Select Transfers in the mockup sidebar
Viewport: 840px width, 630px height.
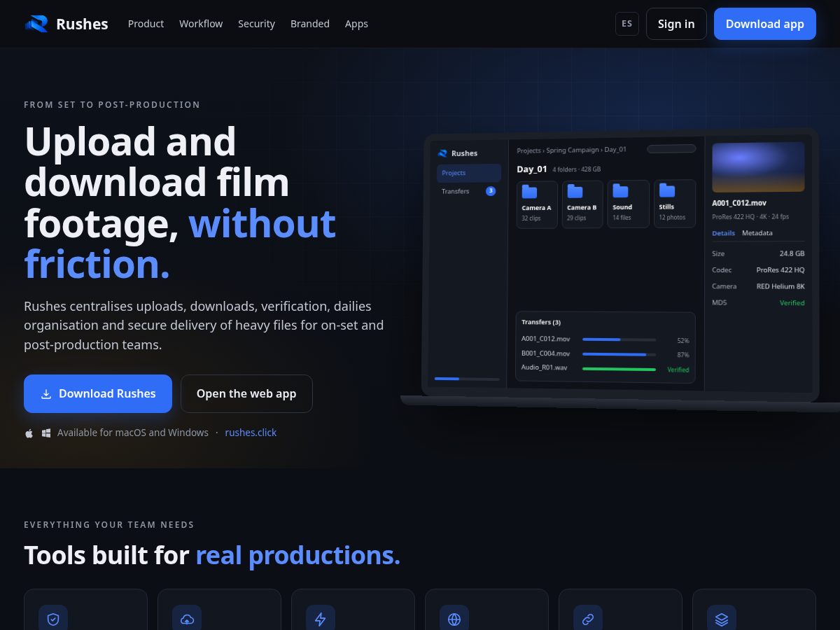469,191
